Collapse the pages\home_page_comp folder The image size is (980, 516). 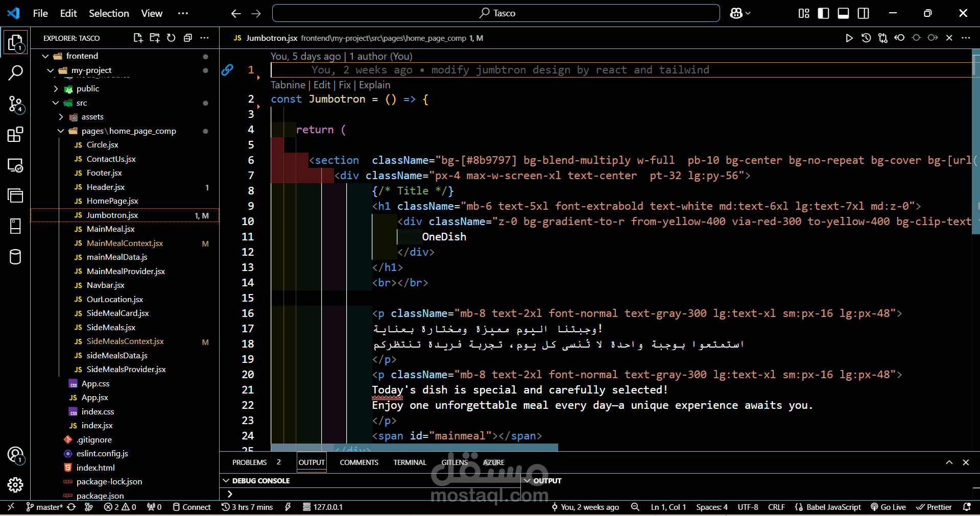61,131
